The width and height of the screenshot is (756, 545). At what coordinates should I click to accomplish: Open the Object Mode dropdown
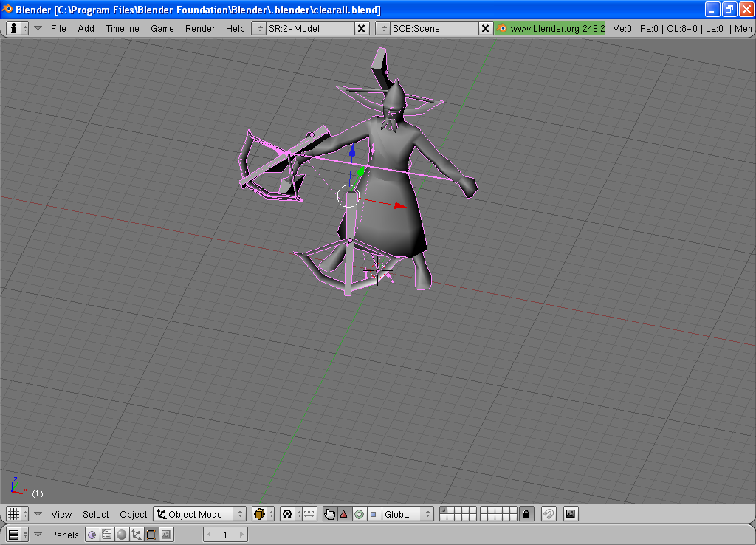[199, 514]
